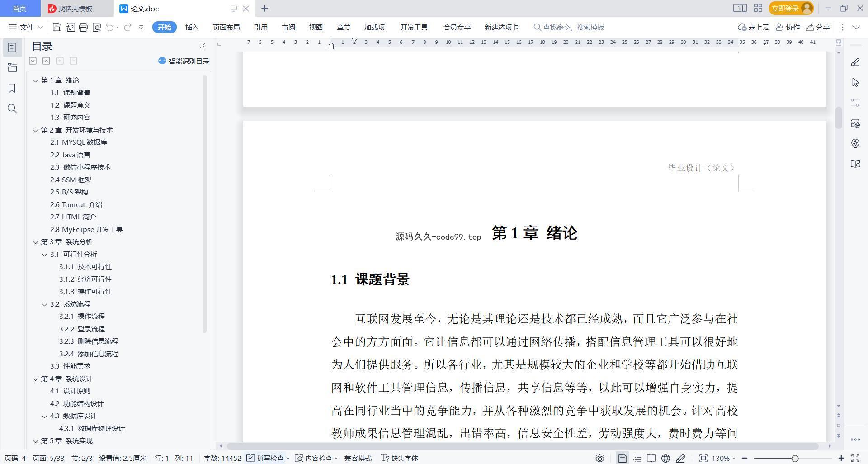The height and width of the screenshot is (464, 868).
Task: Collapse 第4章 系统设计 node
Action: tap(35, 379)
